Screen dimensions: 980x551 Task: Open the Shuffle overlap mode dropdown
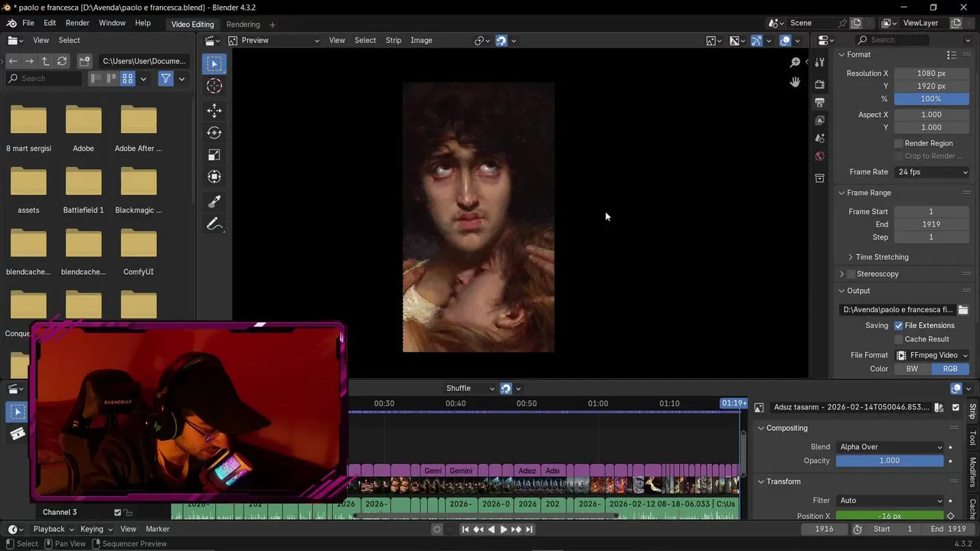pyautogui.click(x=469, y=388)
